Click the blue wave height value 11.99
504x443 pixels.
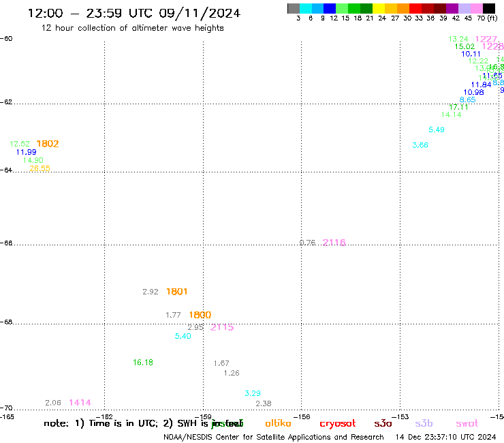coord(26,152)
